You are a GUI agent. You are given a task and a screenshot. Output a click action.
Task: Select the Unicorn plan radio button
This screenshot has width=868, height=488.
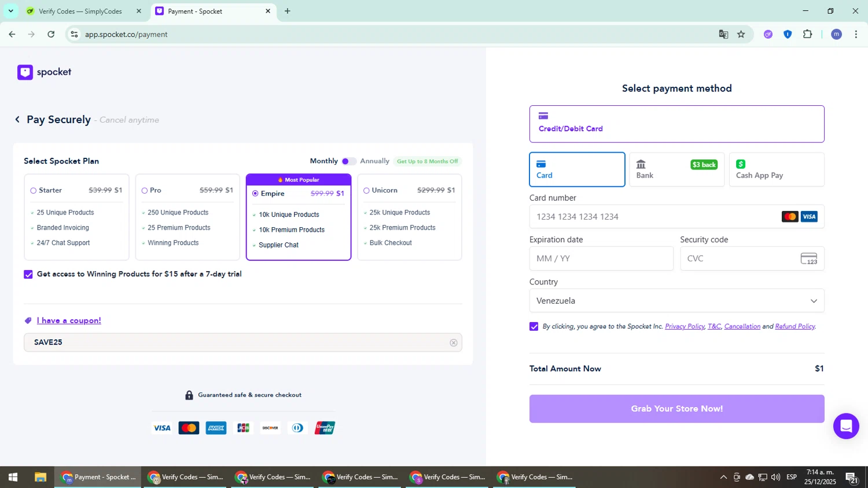click(x=366, y=190)
